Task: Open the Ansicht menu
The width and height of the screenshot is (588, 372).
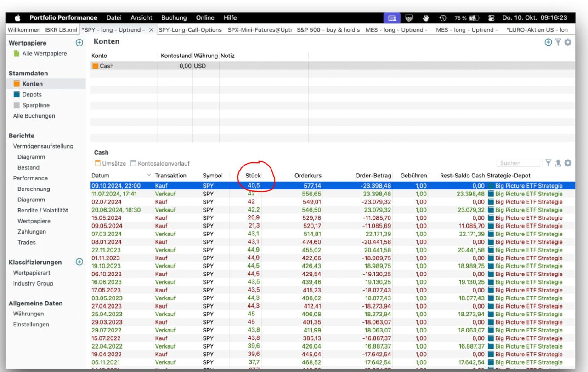Action: click(141, 18)
